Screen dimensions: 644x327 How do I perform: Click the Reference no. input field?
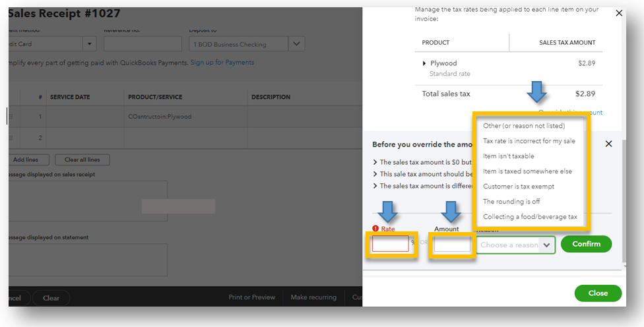143,44
